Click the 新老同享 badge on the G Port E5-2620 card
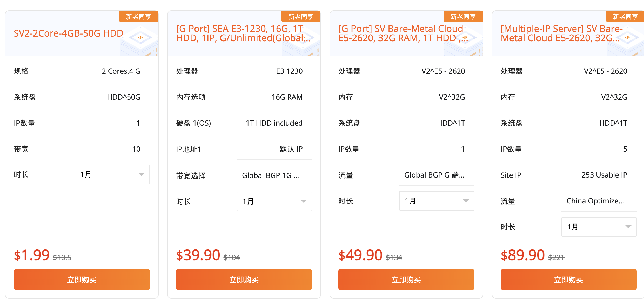 (x=463, y=16)
